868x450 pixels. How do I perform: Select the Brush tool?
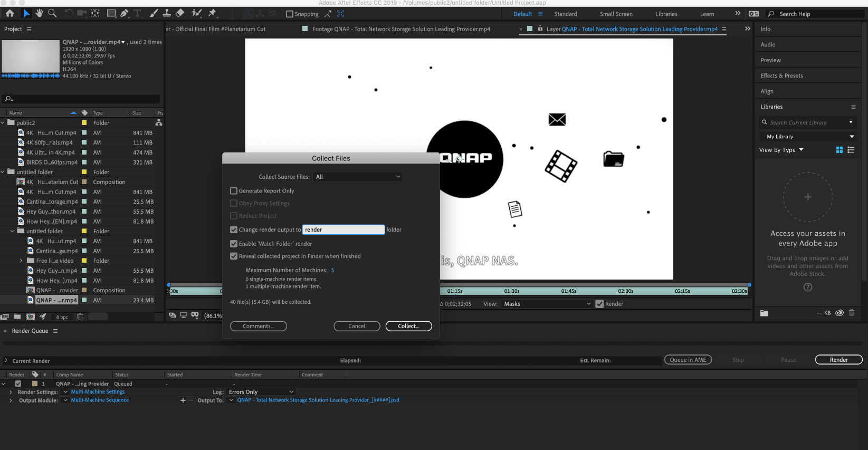coord(154,13)
